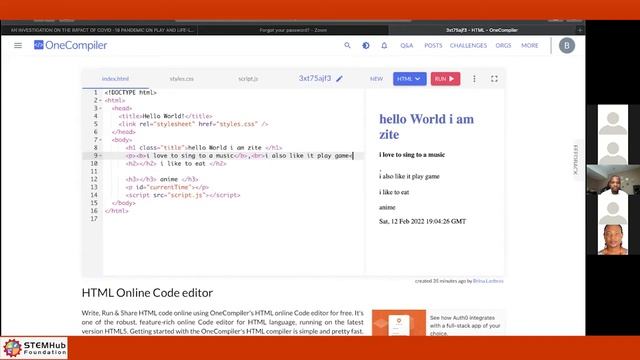640x360 pixels.
Task: Run the code with RUN button
Action: [445, 79]
